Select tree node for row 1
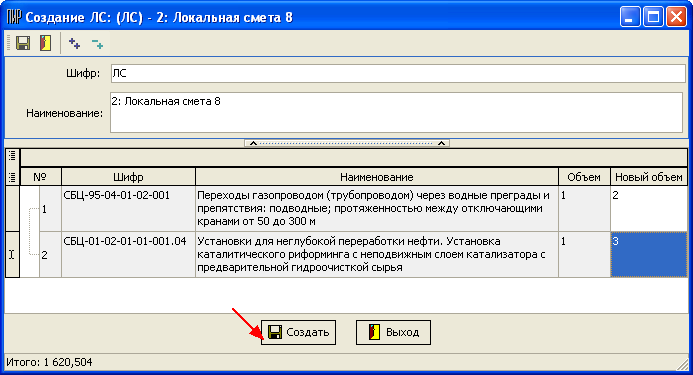 (44, 209)
